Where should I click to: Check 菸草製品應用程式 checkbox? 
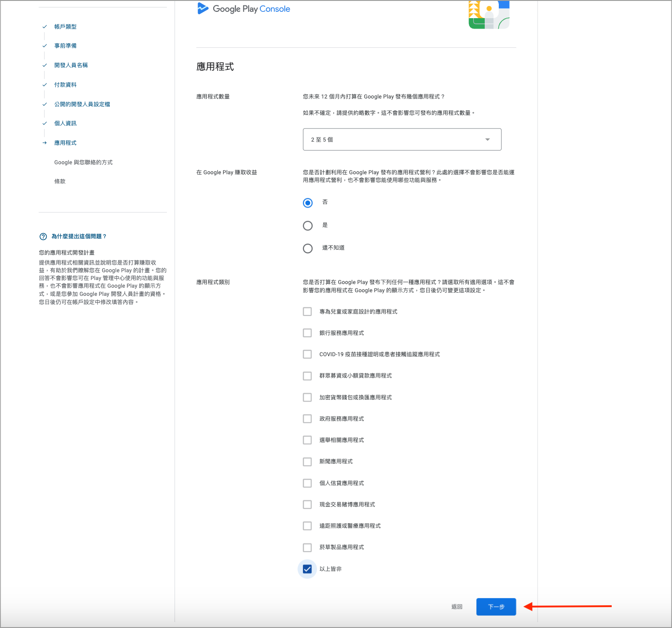click(307, 548)
